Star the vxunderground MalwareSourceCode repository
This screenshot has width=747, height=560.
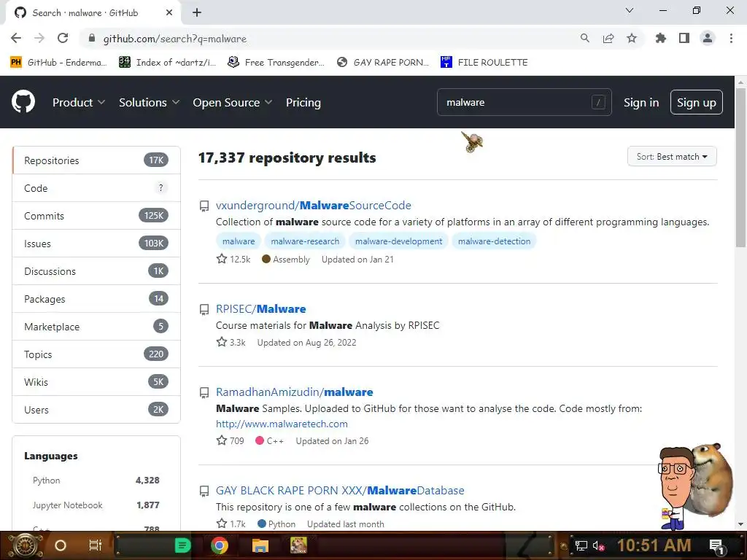click(222, 259)
